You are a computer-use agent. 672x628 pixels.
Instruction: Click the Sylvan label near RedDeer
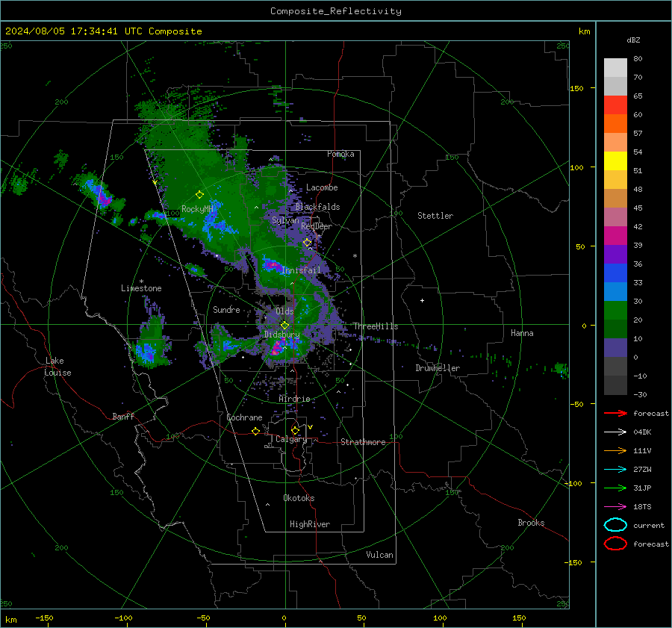point(285,220)
